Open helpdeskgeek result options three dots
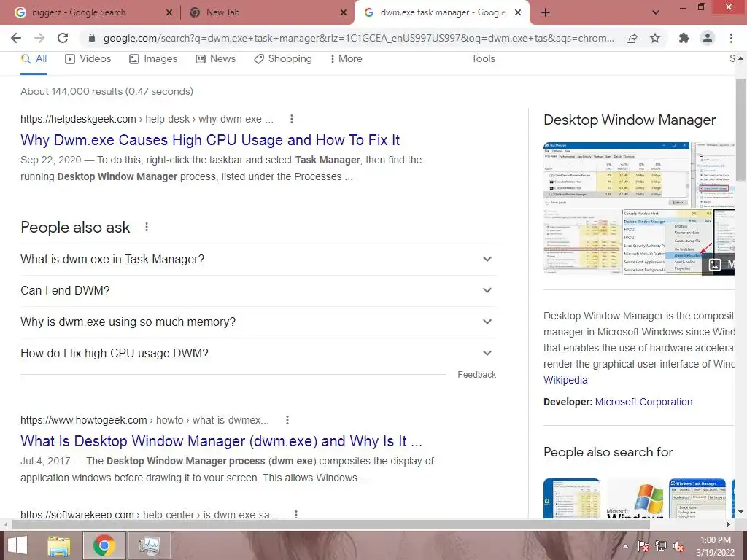Image resolution: width=747 pixels, height=560 pixels. tap(292, 119)
